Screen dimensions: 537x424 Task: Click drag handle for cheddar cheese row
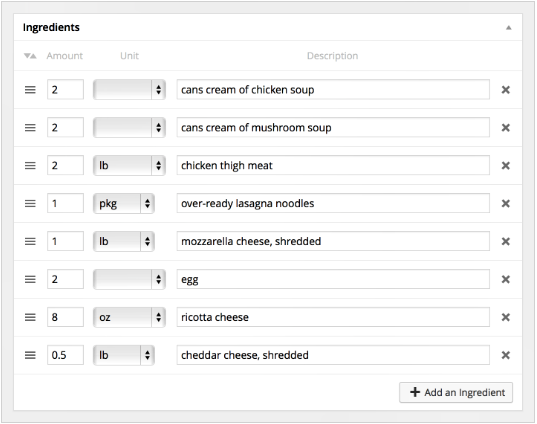coord(30,355)
